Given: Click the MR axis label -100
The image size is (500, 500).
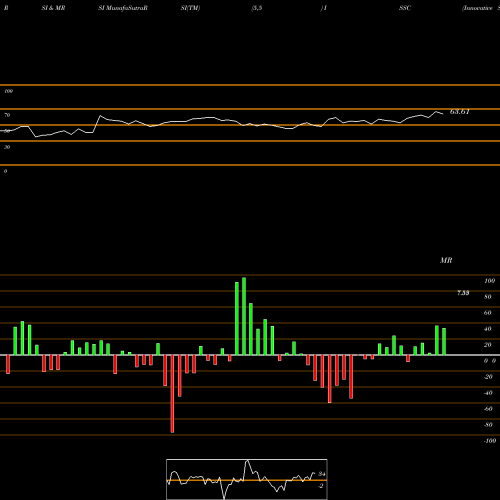Looking at the screenshot, I should click(x=490, y=441).
